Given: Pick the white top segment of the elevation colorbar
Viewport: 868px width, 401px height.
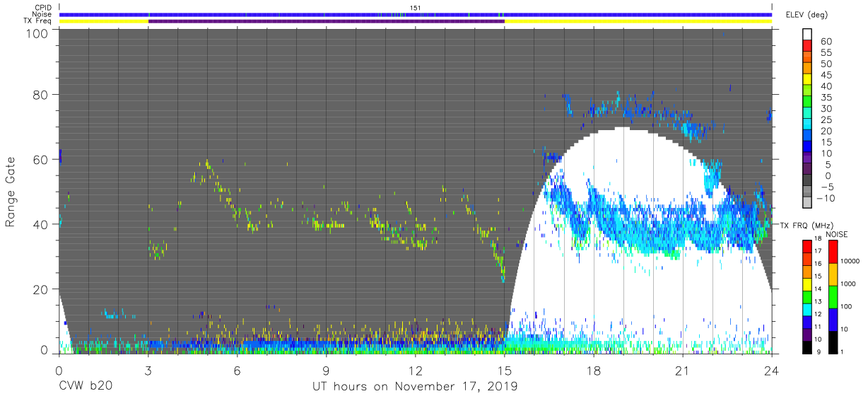Looking at the screenshot, I should click(x=808, y=35).
